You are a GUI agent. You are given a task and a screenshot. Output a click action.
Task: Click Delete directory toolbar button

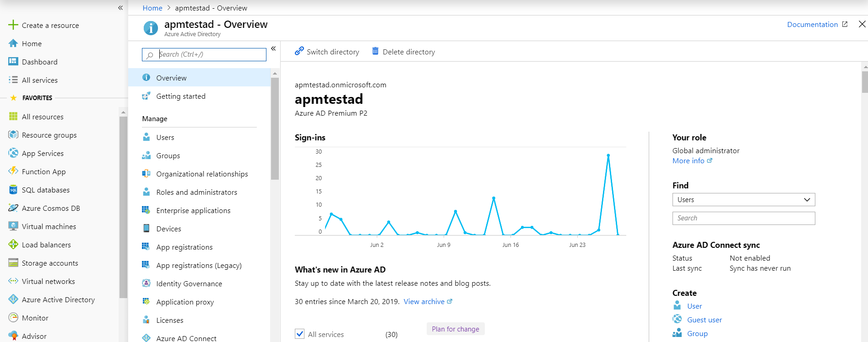[x=403, y=52]
